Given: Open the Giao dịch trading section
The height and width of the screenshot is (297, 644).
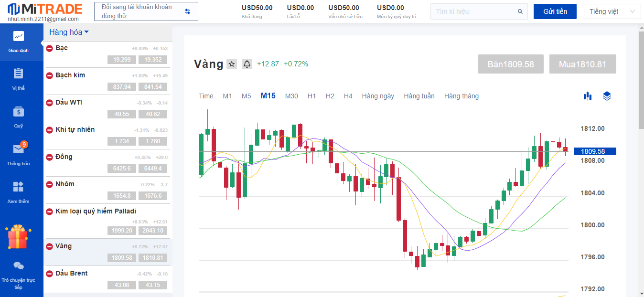Looking at the screenshot, I should tap(19, 41).
